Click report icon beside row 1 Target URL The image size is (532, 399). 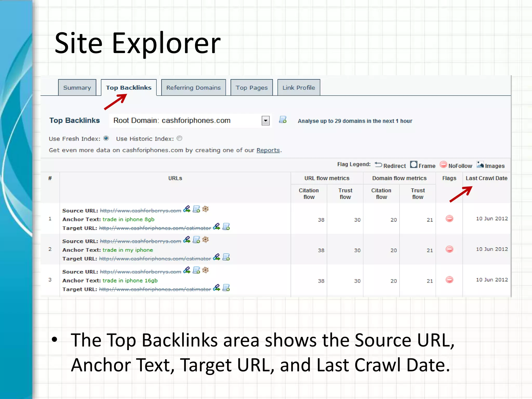pyautogui.click(x=226, y=227)
